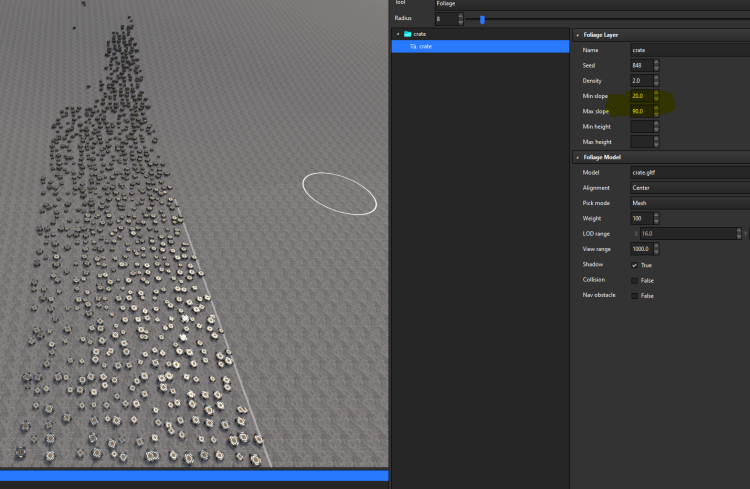This screenshot has height=489, width=750.
Task: Click the Density stepper arrows
Action: [x=657, y=80]
